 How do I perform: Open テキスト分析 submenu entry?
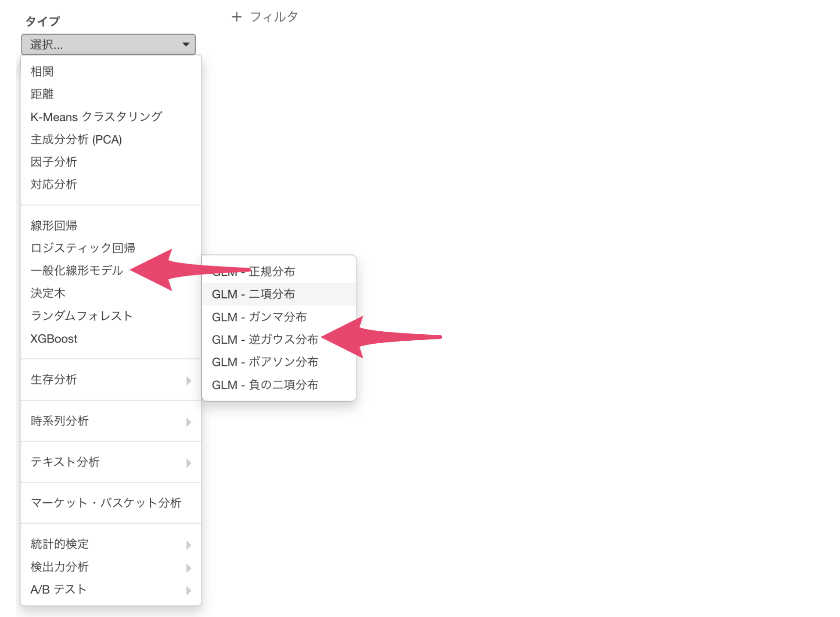click(x=111, y=462)
